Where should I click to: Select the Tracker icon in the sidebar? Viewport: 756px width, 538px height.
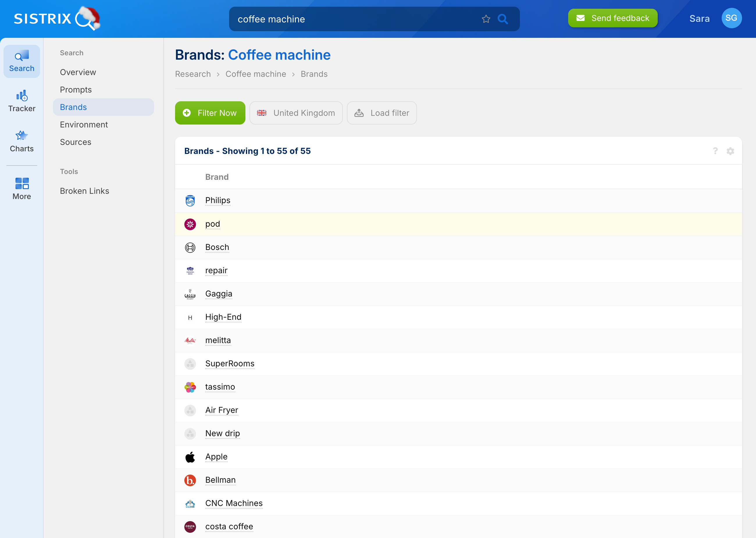(x=22, y=100)
